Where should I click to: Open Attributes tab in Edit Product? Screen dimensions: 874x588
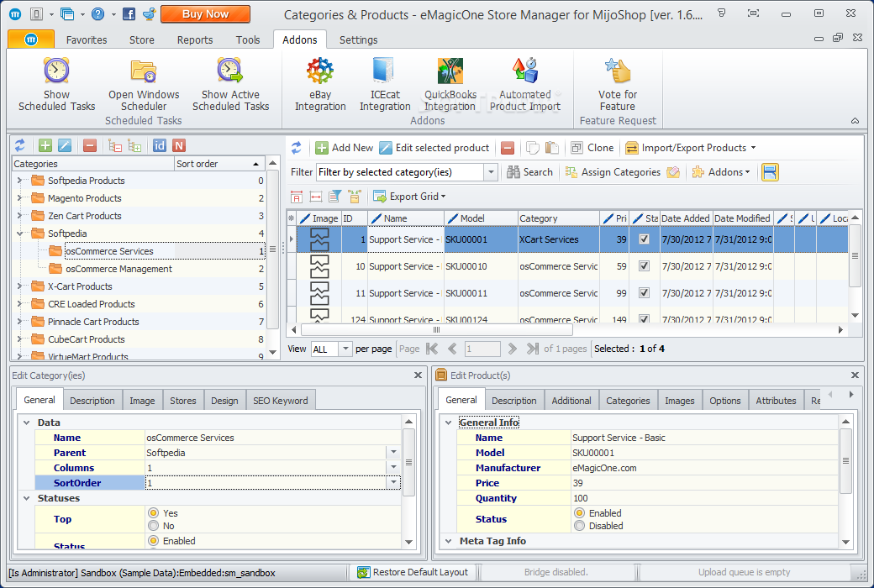(776, 400)
